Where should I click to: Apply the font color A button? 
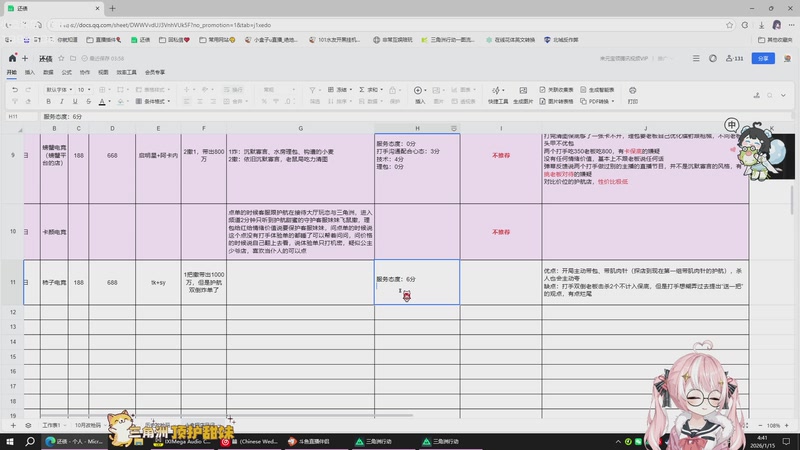coord(102,102)
